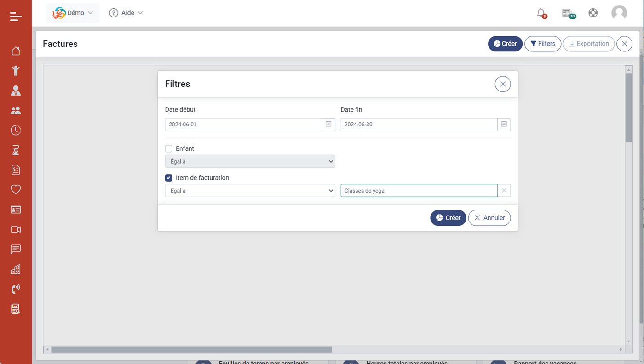This screenshot has width=644, height=364.
Task: Expand Item de facturation operator dropdown
Action: pos(250,191)
